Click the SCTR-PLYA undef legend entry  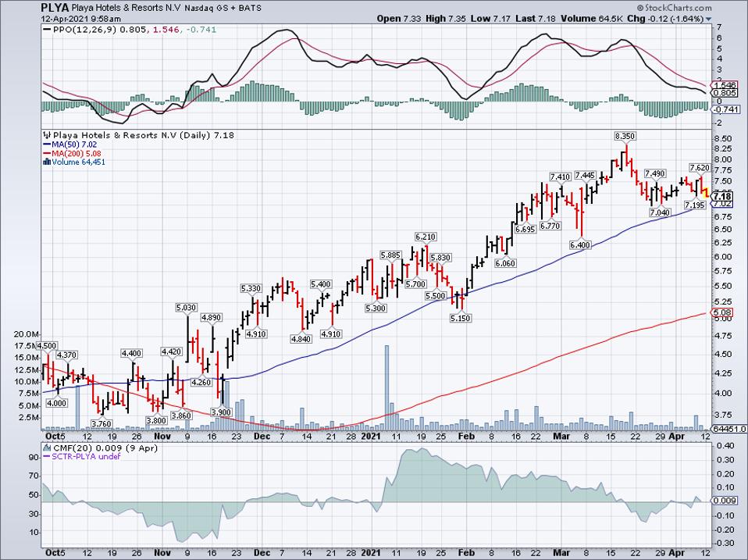(x=86, y=457)
